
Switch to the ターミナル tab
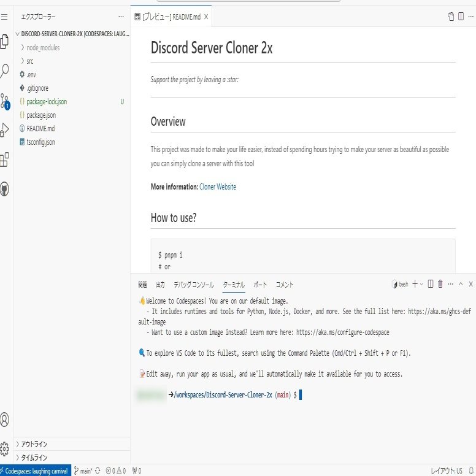coord(234,285)
